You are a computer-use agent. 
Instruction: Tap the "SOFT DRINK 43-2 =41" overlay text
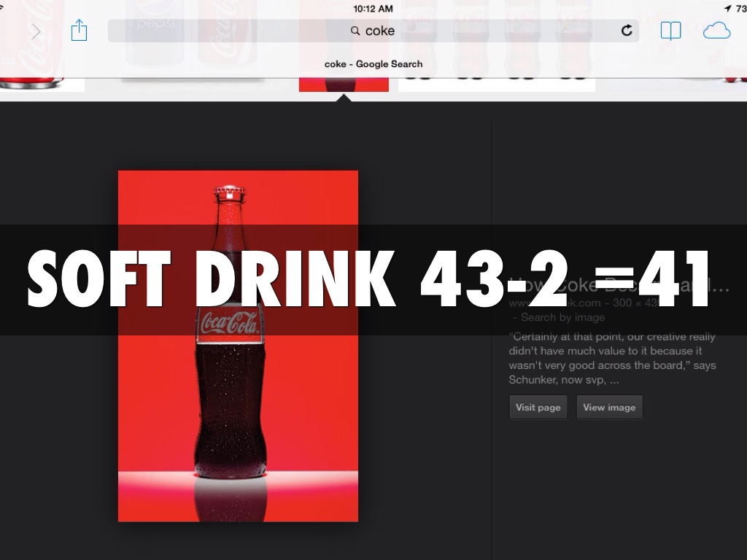[368, 281]
